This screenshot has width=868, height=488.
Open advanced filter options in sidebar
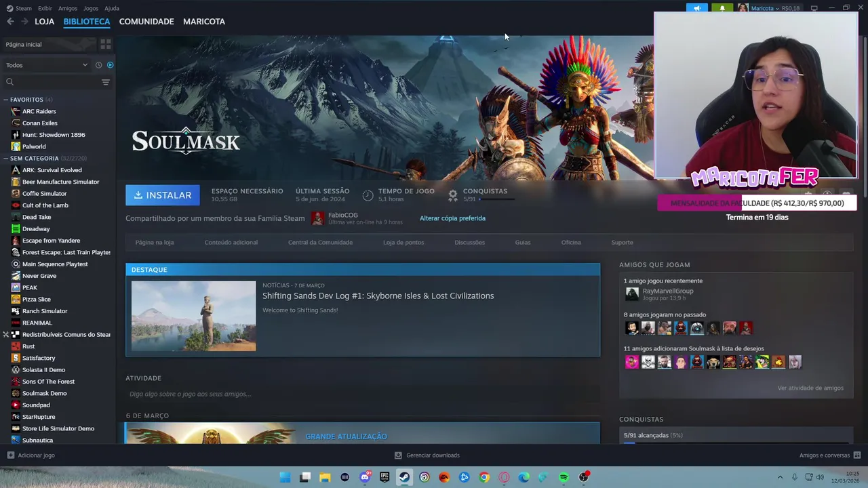click(x=105, y=82)
